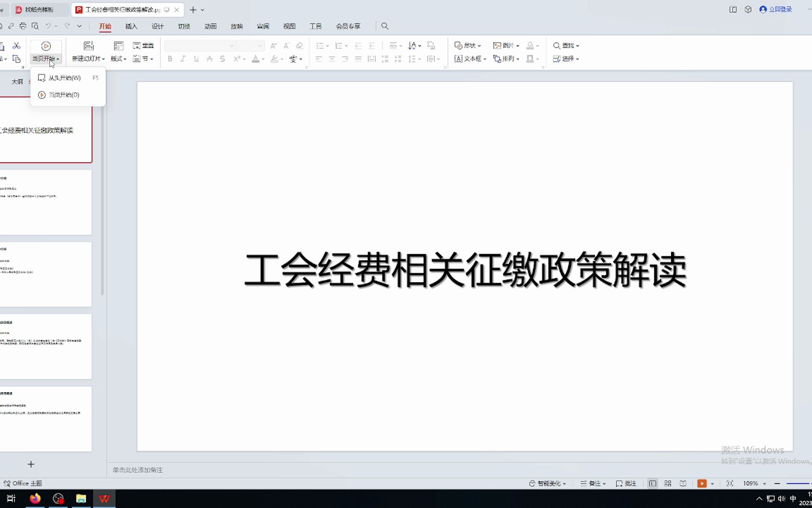Screen dimensions: 812x508
Task: Switch to the 视图 ribbon tab
Action: [289, 26]
